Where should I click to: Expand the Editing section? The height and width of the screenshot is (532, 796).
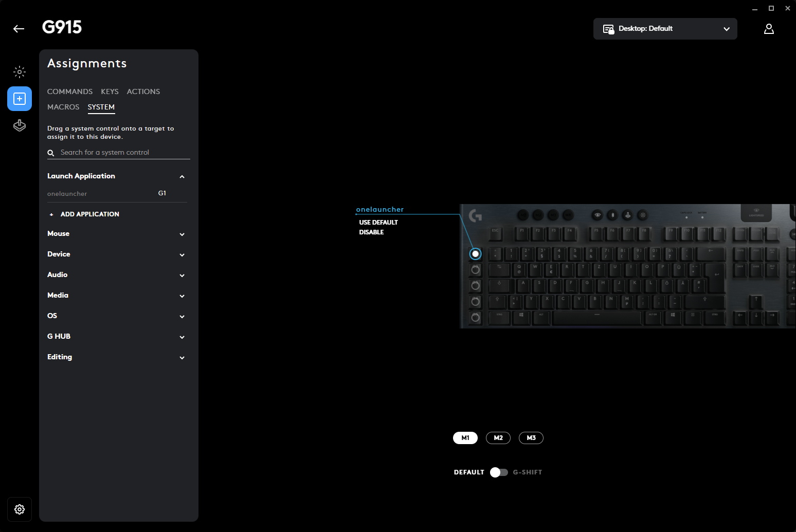pos(117,357)
